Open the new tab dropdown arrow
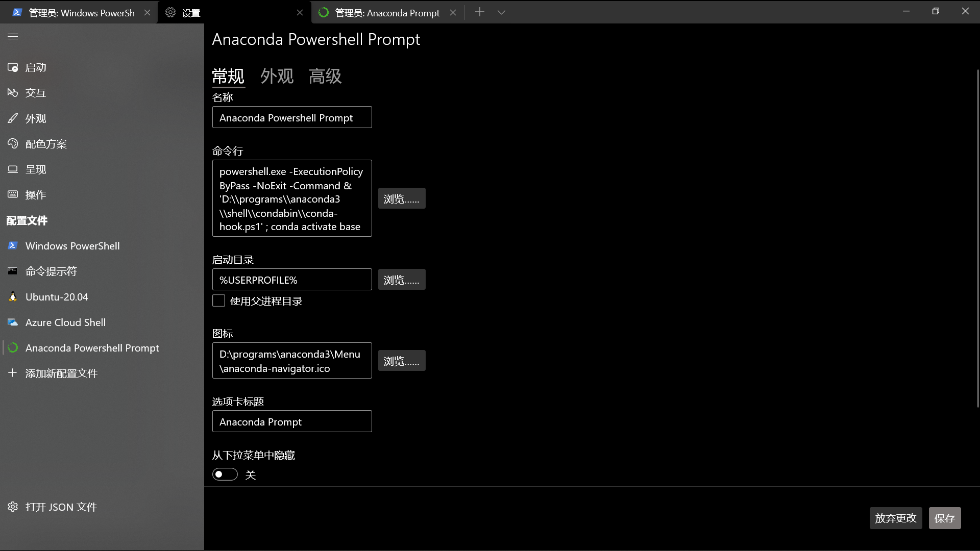The width and height of the screenshot is (980, 551). 502,12
